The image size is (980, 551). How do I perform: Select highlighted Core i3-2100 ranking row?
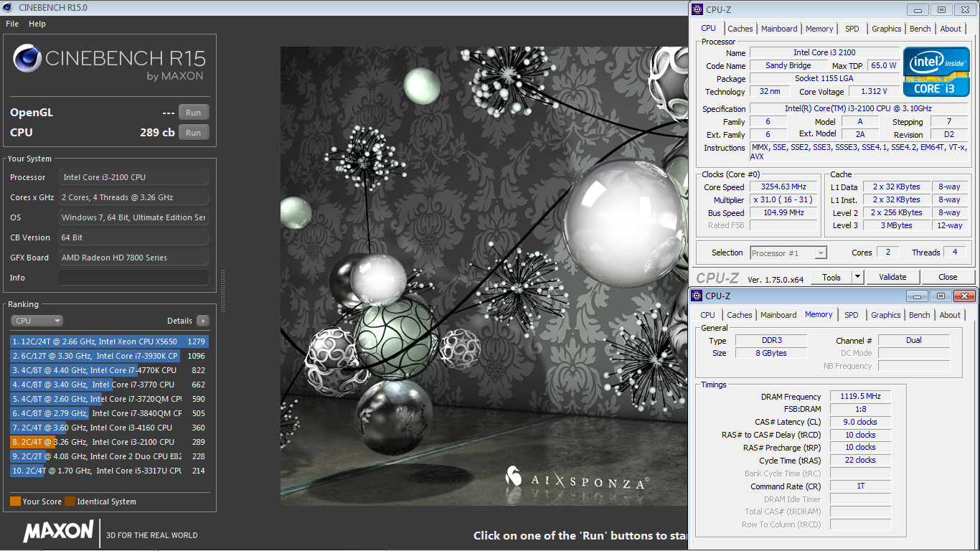108,442
